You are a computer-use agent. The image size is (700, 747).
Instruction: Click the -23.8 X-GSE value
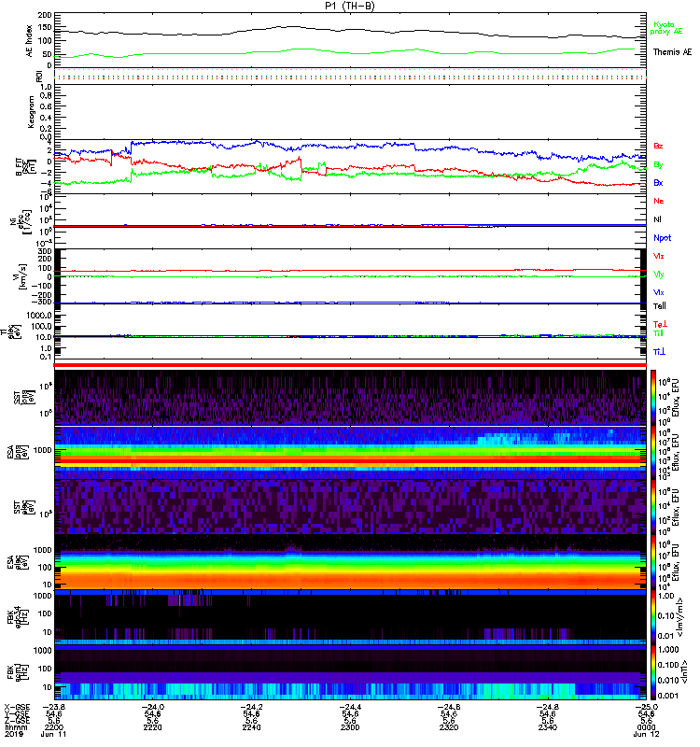click(x=53, y=707)
